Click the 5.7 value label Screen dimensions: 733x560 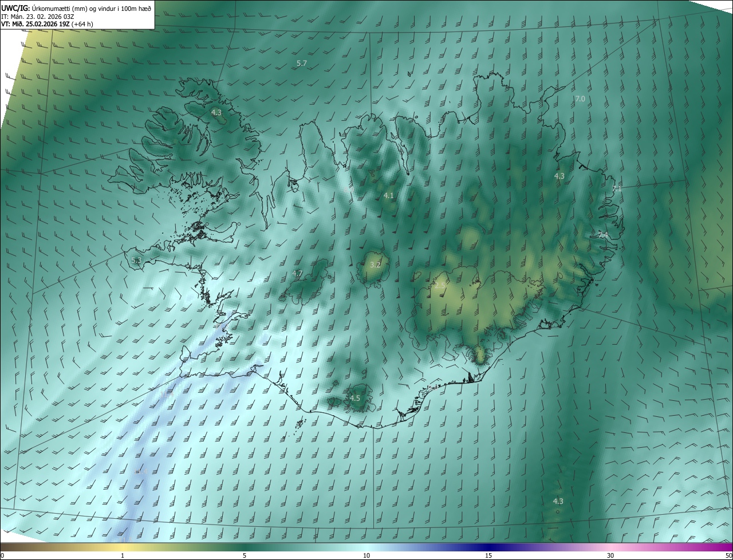click(302, 63)
